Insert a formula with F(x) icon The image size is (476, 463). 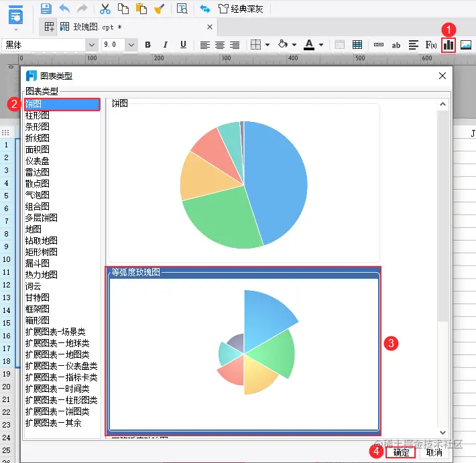(x=431, y=45)
